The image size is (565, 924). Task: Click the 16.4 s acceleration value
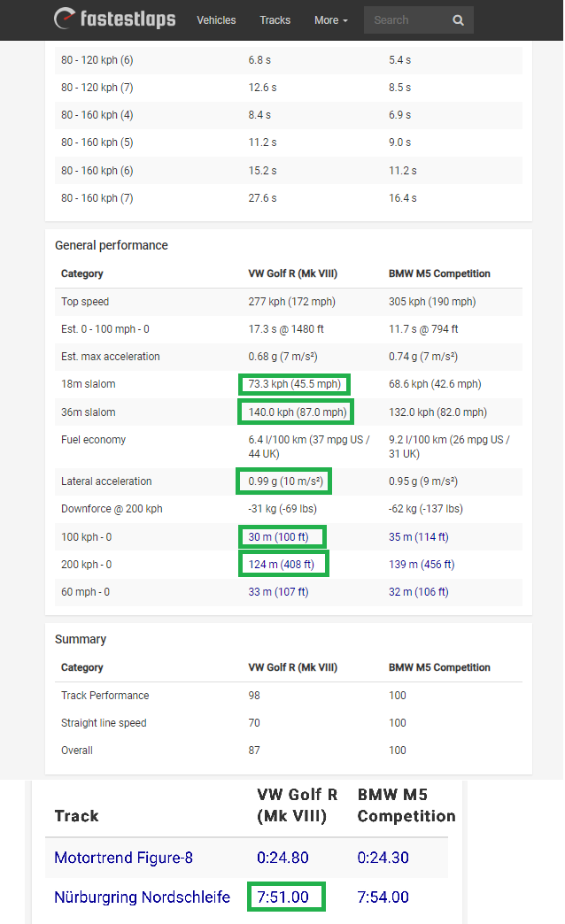point(403,198)
